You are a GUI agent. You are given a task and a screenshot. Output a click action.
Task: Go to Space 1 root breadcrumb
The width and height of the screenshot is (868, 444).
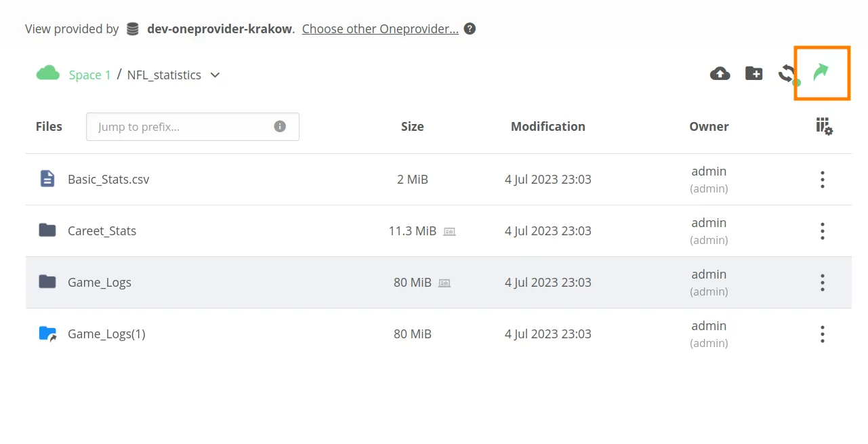pos(89,75)
